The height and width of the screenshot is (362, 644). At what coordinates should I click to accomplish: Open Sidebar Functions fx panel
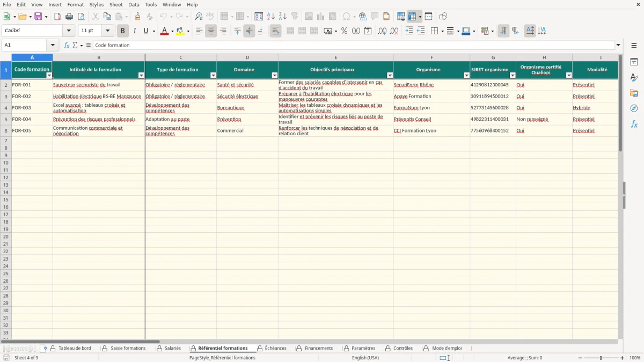point(634,124)
